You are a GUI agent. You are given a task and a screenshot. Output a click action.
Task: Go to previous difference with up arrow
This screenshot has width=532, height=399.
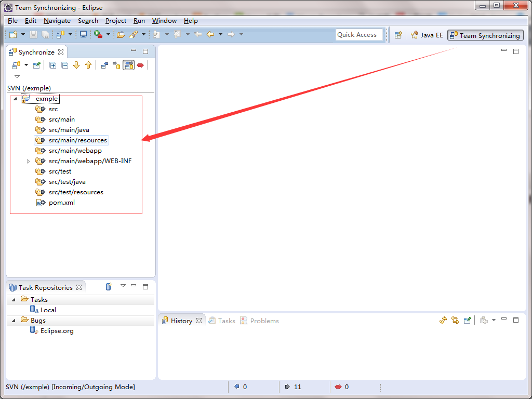(x=88, y=65)
